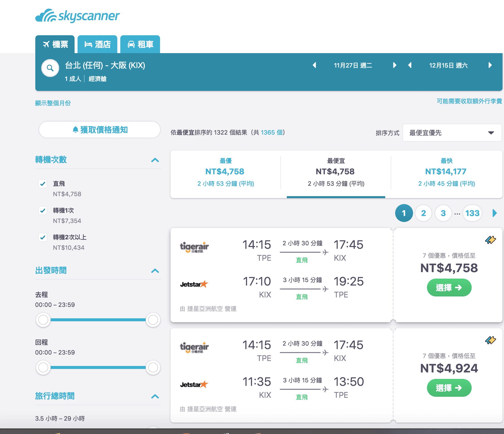The image size is (504, 434).
Task: Click ticket icon on NT$4,758 card
Action: (491, 240)
